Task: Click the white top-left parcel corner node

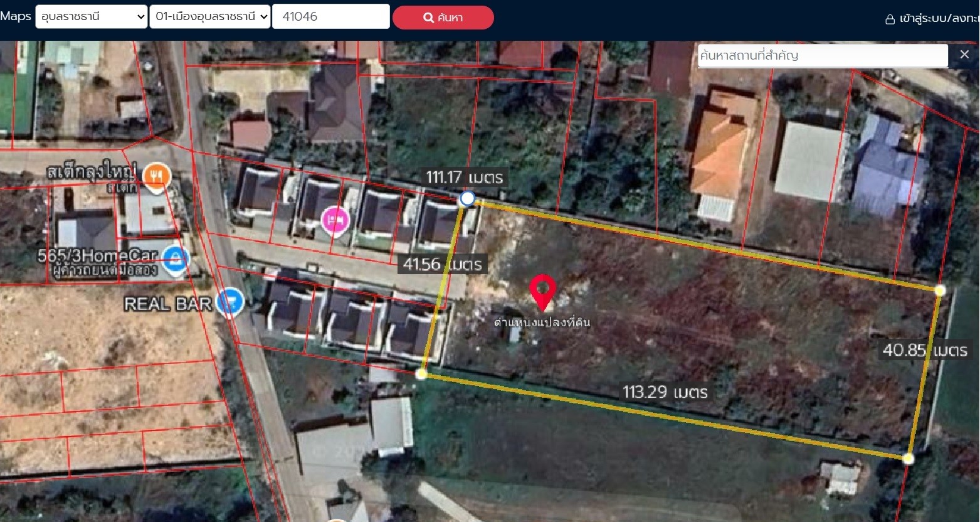Action: [x=467, y=199]
